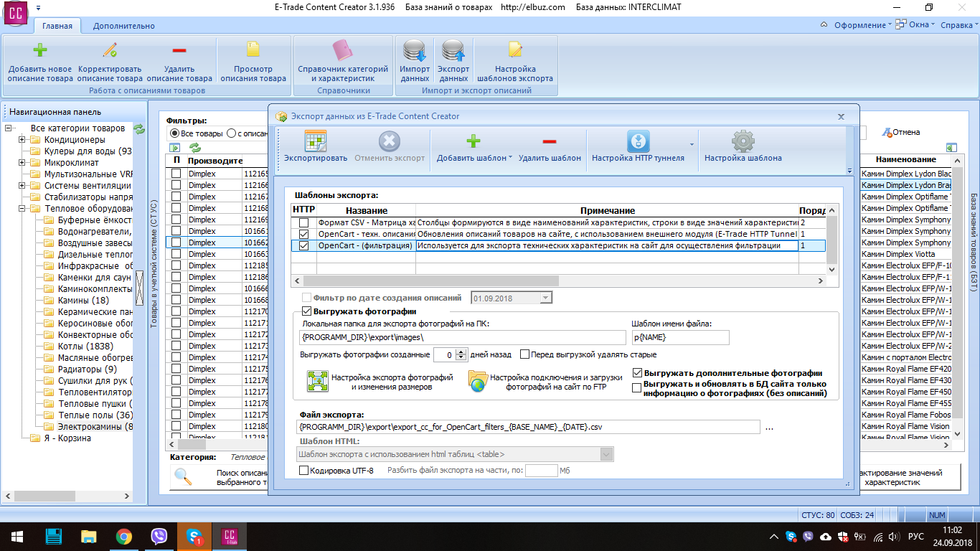Screen dimensions: 980x551
Task: Click the pencil Correct product description icon
Action: 110,50
